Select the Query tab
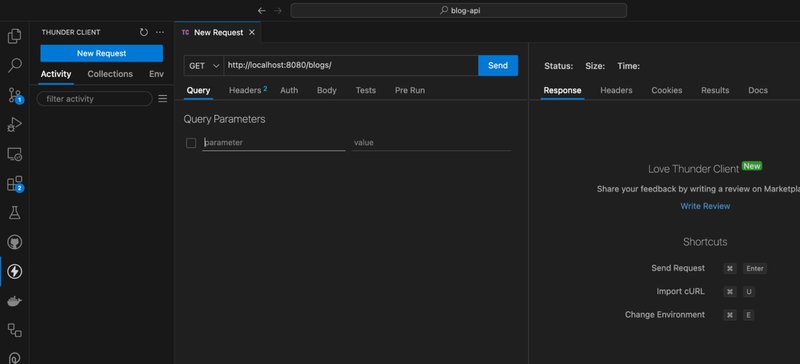 pos(198,90)
